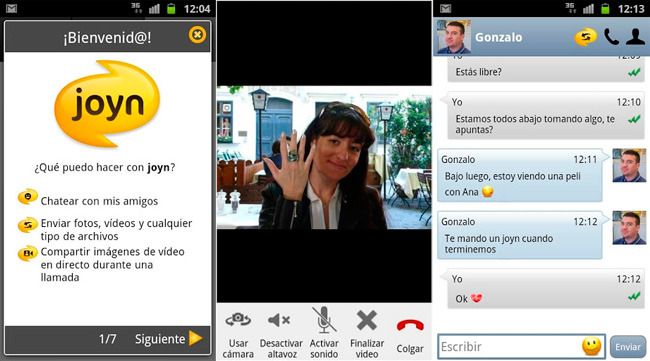Tap the Enviar send button
The height and width of the screenshot is (361, 650).
[x=628, y=346]
